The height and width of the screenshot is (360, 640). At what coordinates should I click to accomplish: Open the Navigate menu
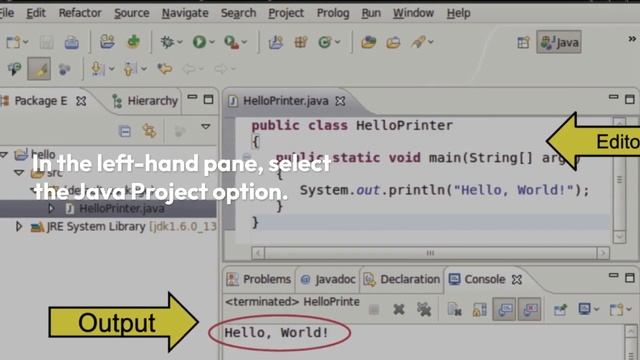tap(185, 13)
